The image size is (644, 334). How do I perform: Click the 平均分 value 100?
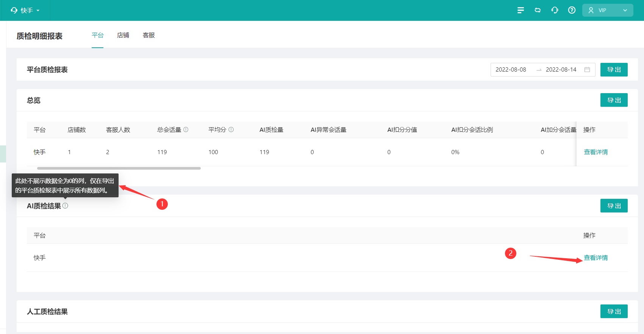(x=213, y=152)
